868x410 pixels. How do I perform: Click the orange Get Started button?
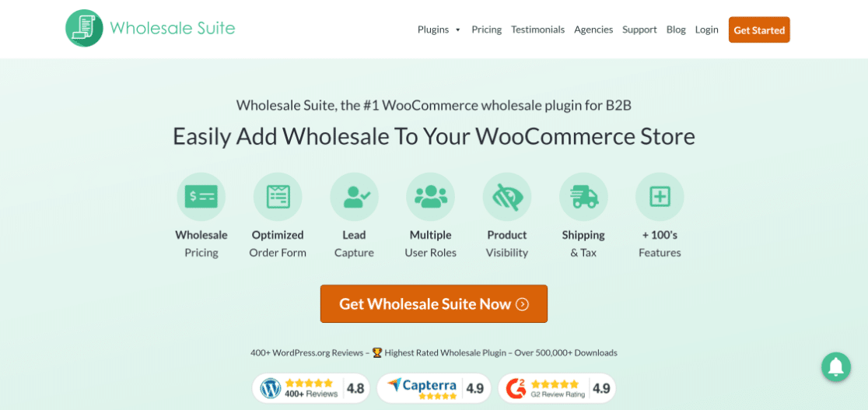click(759, 30)
